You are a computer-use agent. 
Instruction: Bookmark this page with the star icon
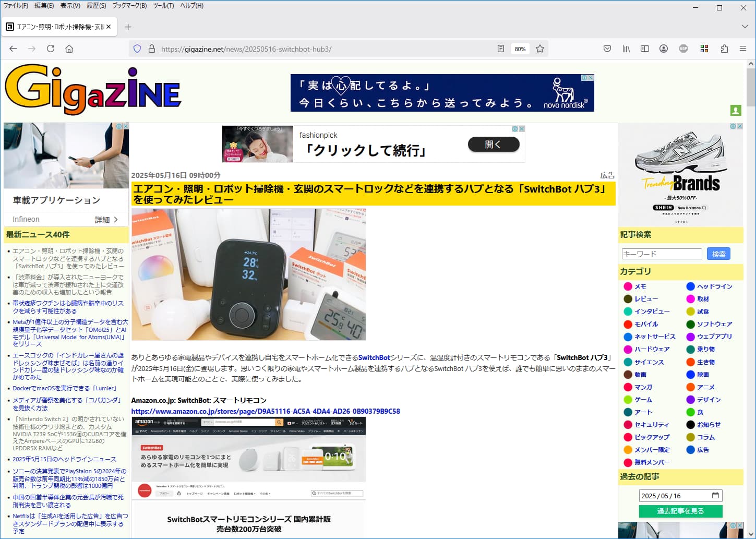[x=540, y=49]
